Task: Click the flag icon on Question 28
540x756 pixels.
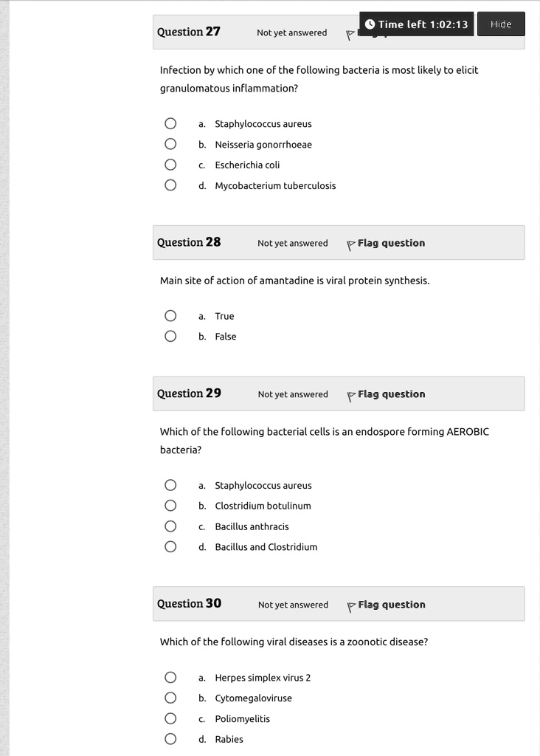Action: pyautogui.click(x=350, y=245)
